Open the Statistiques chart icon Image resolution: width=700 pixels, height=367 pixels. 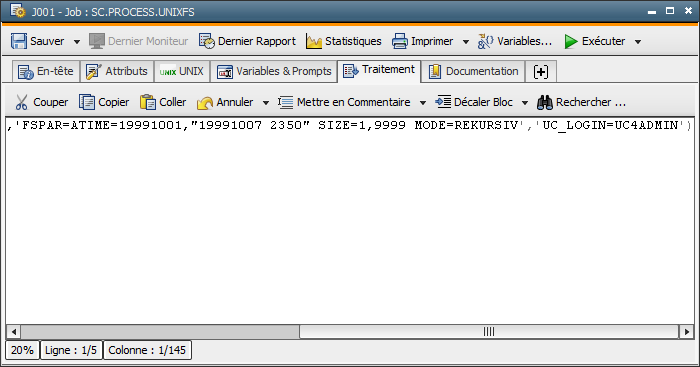314,42
